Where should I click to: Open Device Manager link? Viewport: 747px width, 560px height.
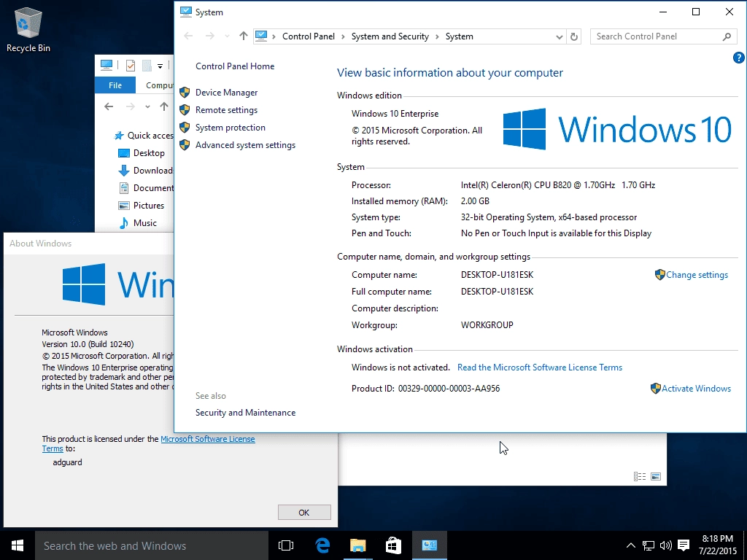pos(226,93)
